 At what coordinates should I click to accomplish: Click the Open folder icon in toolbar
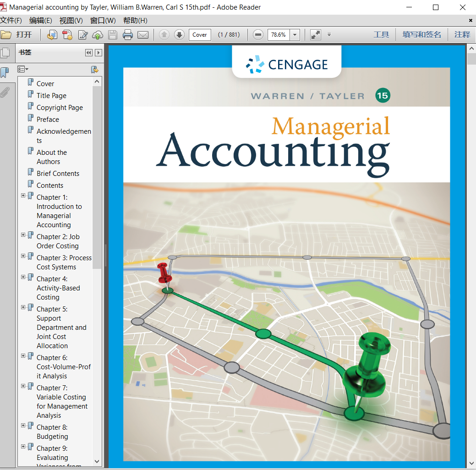(x=6, y=35)
